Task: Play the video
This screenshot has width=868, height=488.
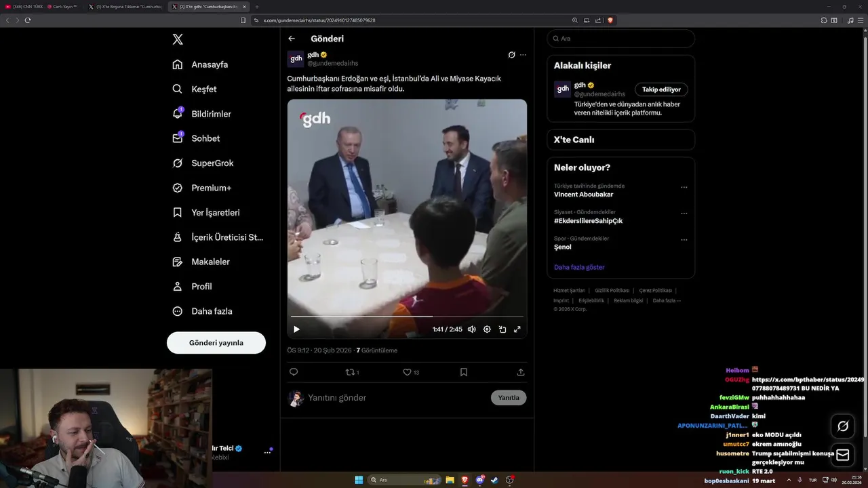Action: [x=296, y=329]
